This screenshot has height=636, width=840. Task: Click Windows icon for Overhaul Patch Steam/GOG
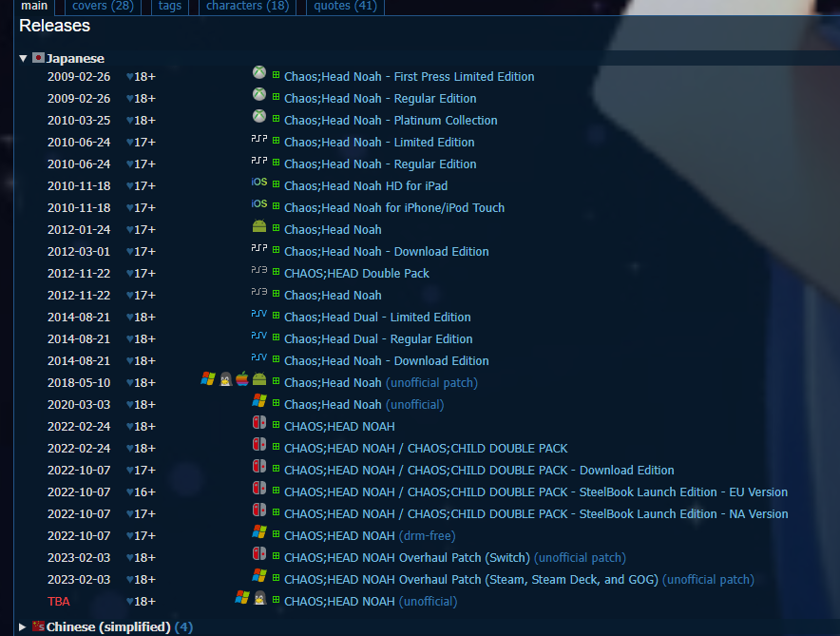tap(259, 575)
